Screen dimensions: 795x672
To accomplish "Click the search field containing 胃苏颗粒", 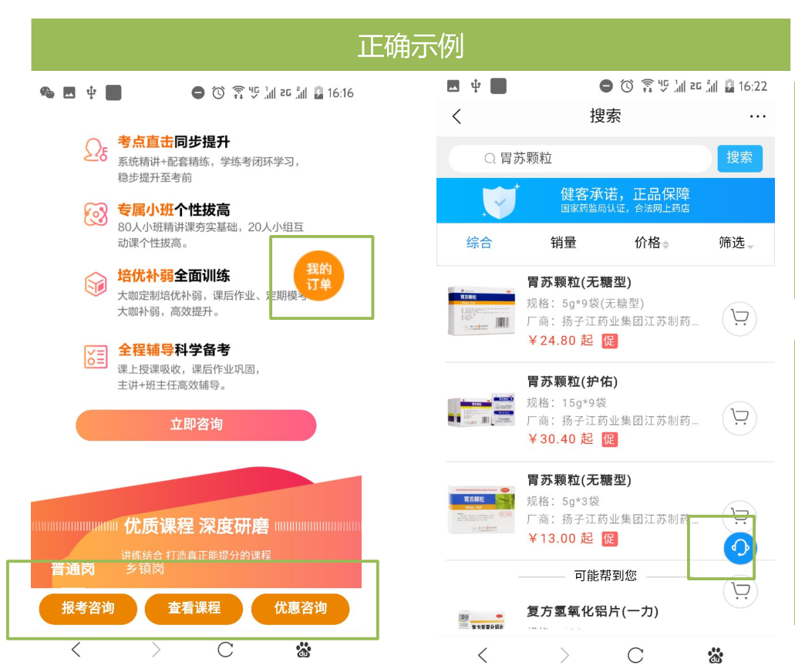I will [x=580, y=159].
